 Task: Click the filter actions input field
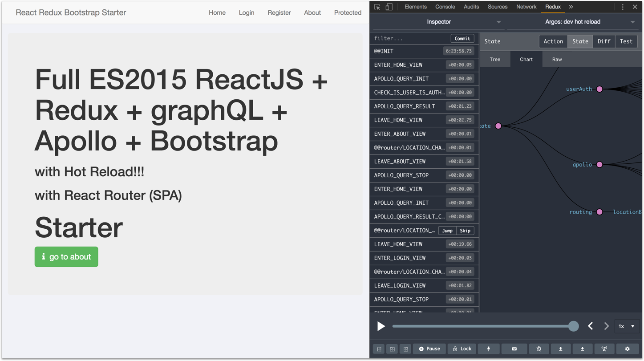tap(410, 38)
